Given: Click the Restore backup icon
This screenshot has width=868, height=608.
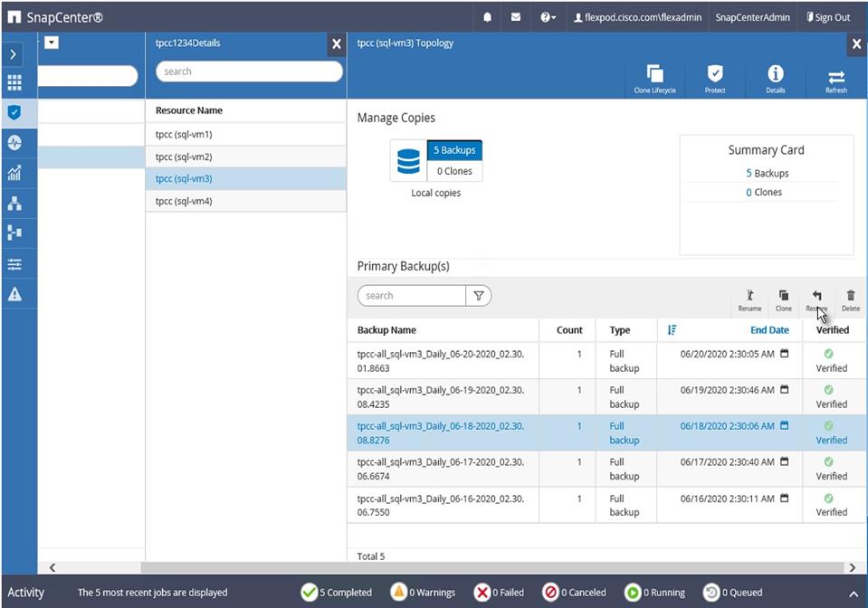Looking at the screenshot, I should point(816,300).
